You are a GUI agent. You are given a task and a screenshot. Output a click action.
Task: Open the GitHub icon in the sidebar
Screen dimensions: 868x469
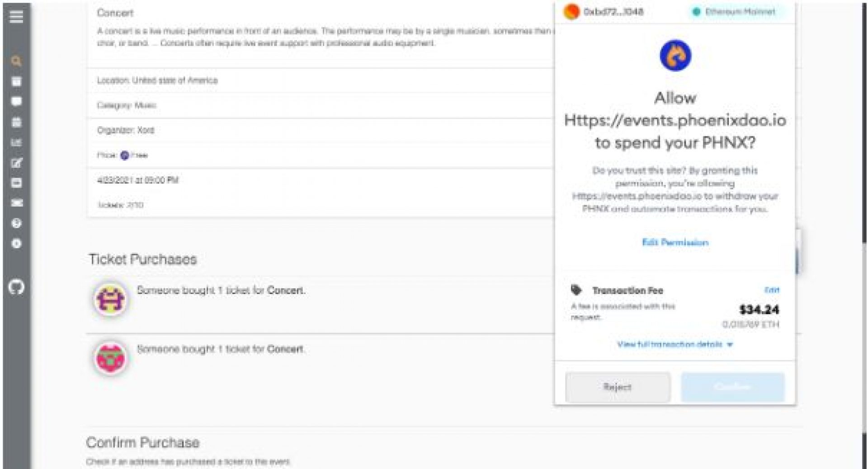tap(16, 287)
